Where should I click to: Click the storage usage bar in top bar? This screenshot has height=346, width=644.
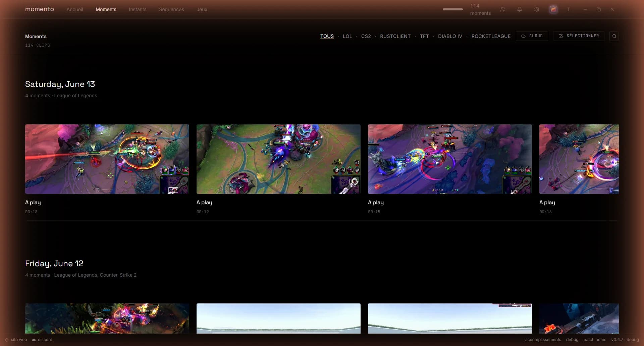click(x=453, y=9)
